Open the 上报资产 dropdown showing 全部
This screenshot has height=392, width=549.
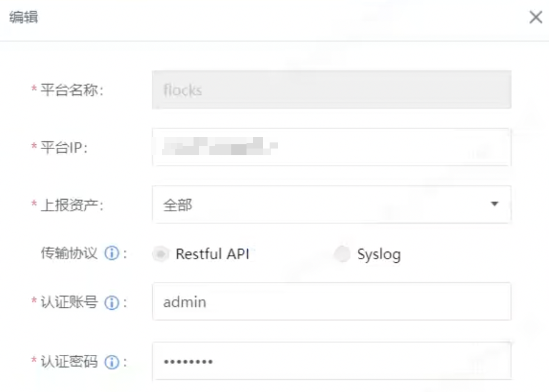pos(332,205)
